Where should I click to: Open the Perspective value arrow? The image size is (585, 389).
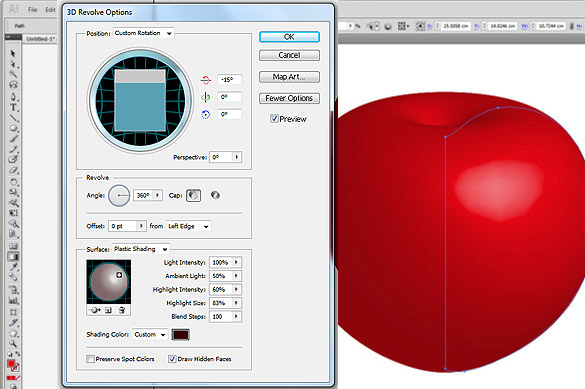[237, 157]
